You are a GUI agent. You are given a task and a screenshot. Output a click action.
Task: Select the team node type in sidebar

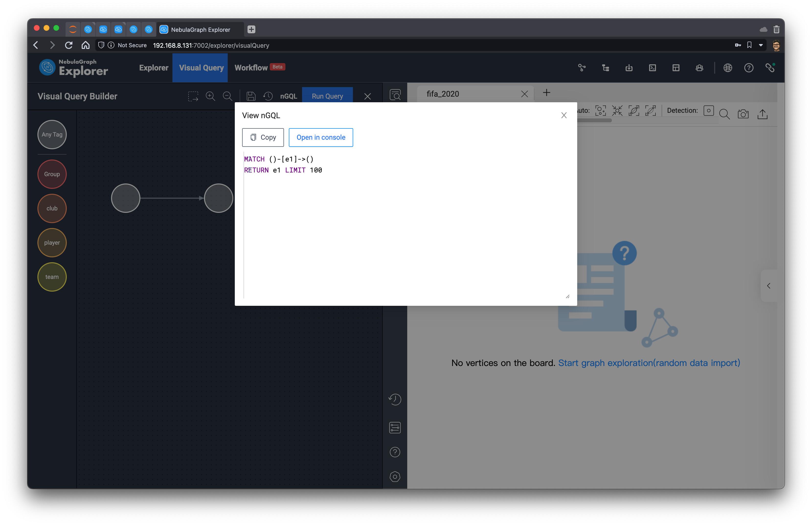(x=53, y=277)
